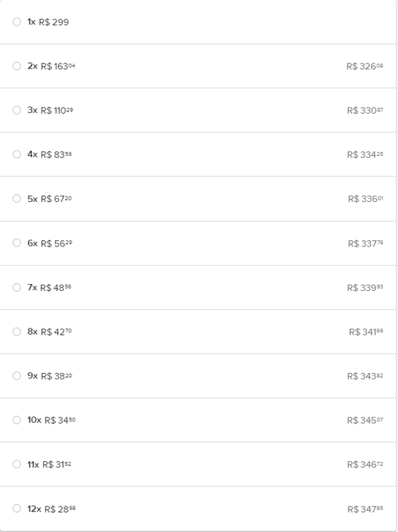Click the R$ 326,08 total amount

coord(365,66)
